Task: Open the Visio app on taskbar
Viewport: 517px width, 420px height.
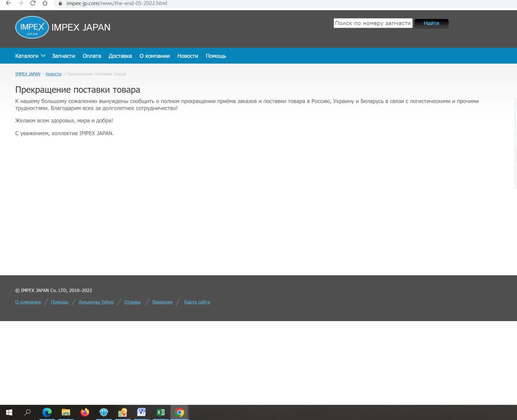Action: click(x=142, y=412)
